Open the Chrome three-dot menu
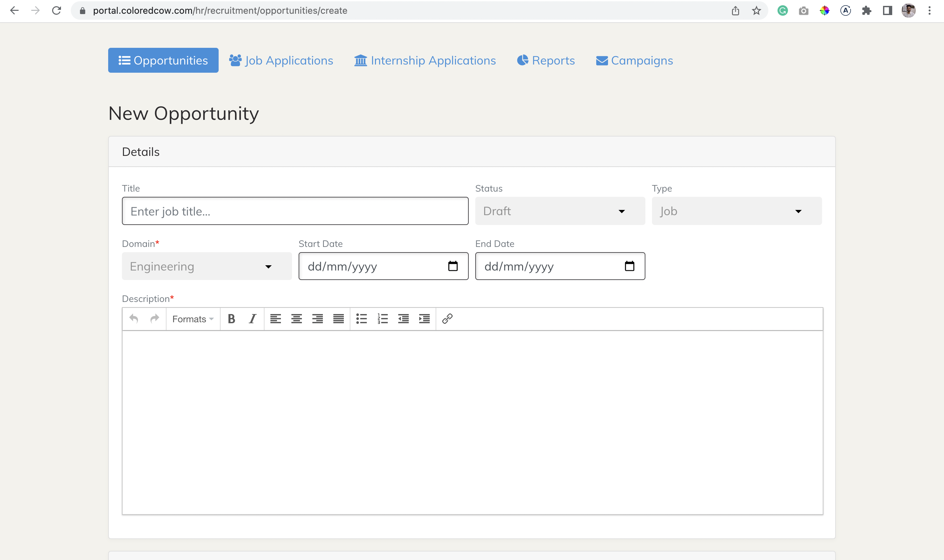 pos(930,10)
